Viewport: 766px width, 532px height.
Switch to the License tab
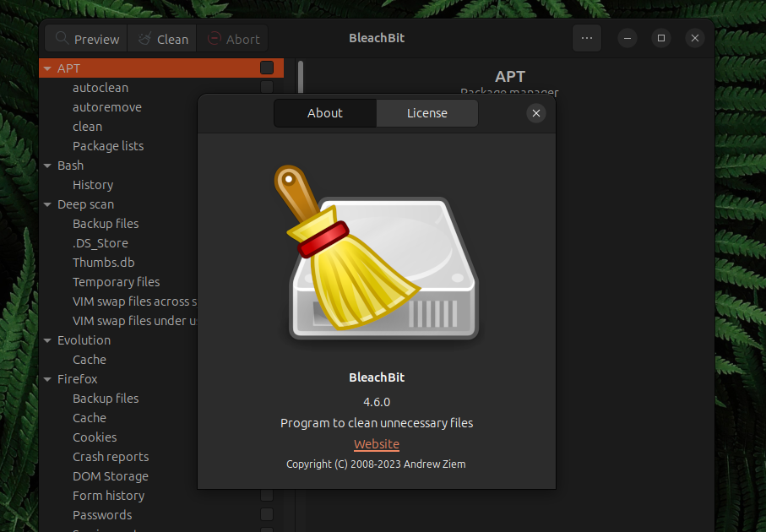pyautogui.click(x=427, y=113)
